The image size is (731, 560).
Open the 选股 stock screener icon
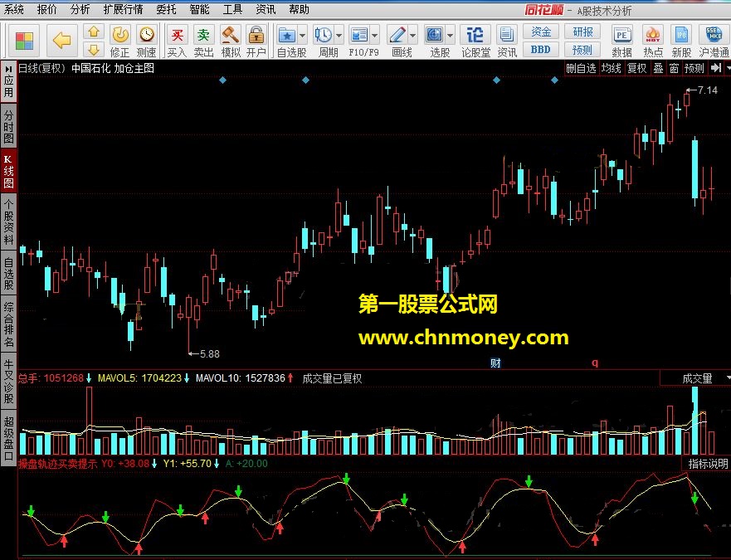[435, 35]
